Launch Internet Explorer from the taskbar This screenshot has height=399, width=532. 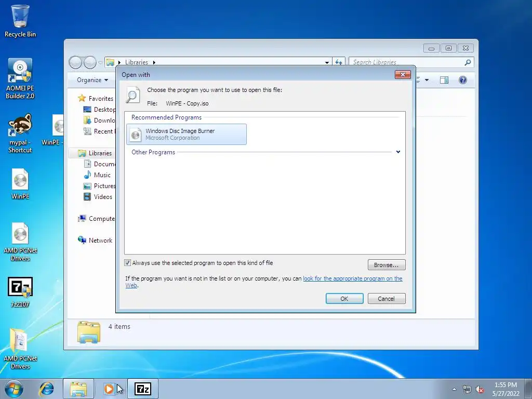pyautogui.click(x=46, y=389)
